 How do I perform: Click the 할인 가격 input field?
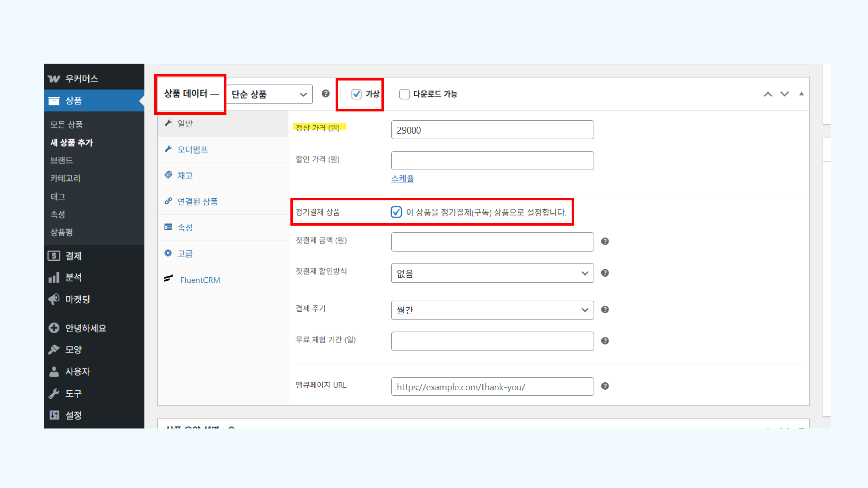pyautogui.click(x=492, y=161)
